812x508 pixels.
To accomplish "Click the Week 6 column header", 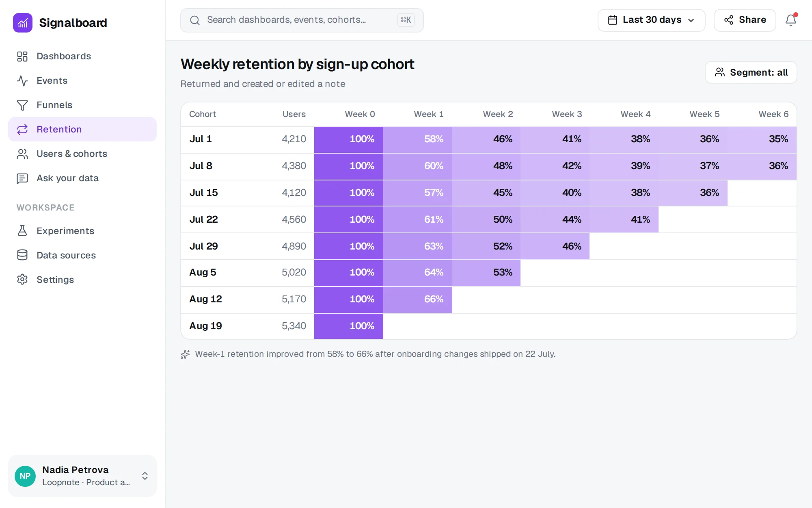I will 773,114.
